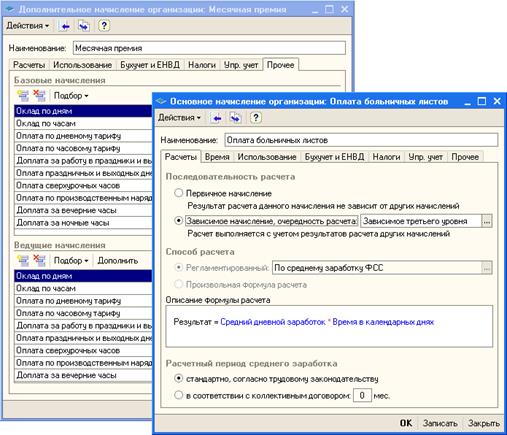Click the delete row icon under Базовые начисления
Screen dimensions: 507x435
click(40, 96)
